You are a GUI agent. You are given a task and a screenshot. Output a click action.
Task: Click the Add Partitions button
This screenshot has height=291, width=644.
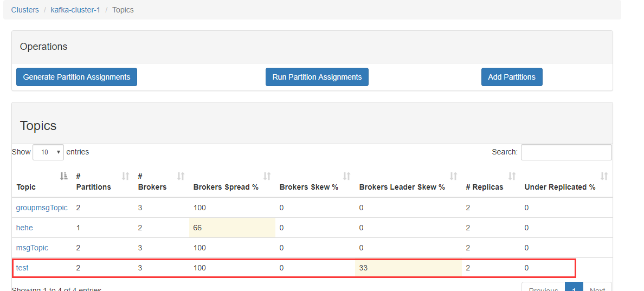512,77
